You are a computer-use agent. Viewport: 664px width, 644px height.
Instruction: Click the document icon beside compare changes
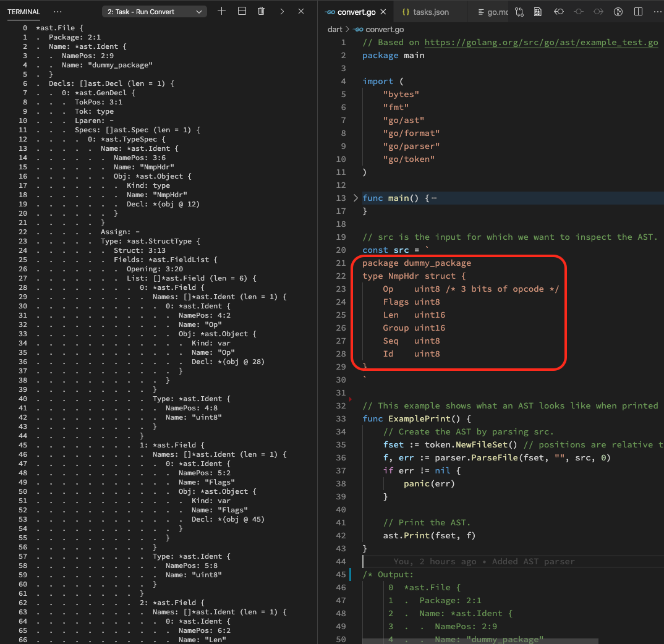[538, 12]
